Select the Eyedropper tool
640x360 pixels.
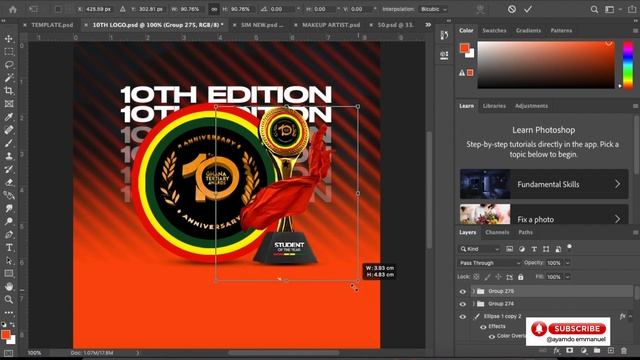click(x=9, y=117)
